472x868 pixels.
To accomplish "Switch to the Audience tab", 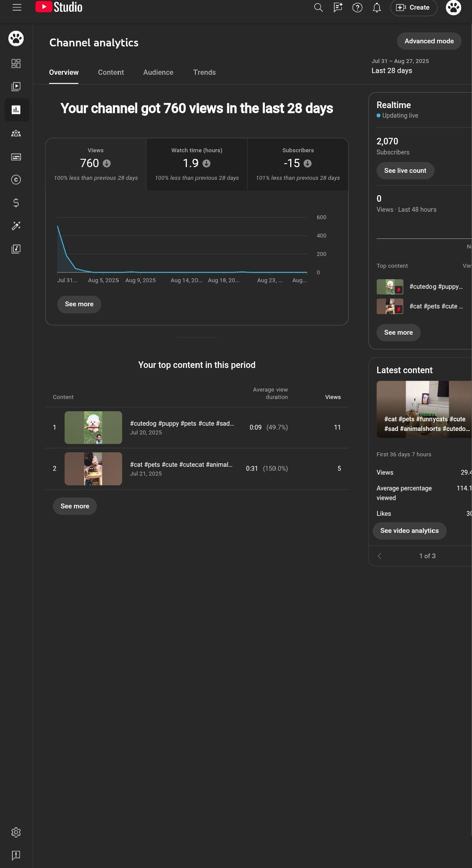I will coord(158,73).
